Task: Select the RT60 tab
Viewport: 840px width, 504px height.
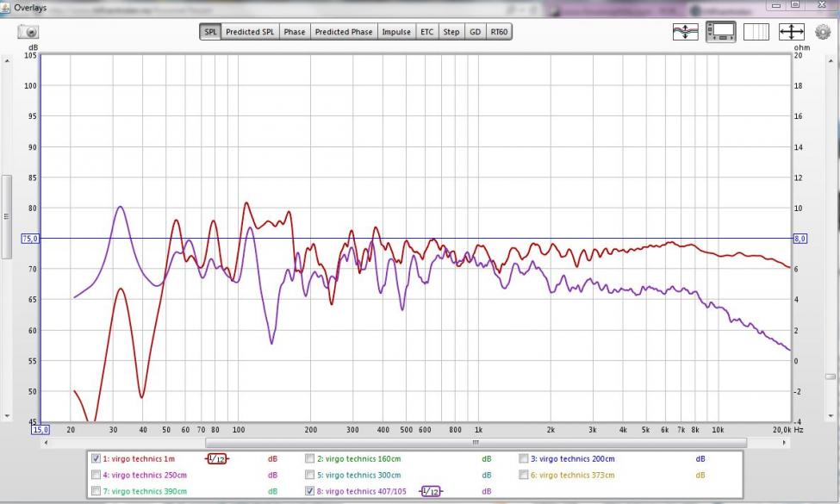Action: pyautogui.click(x=499, y=32)
